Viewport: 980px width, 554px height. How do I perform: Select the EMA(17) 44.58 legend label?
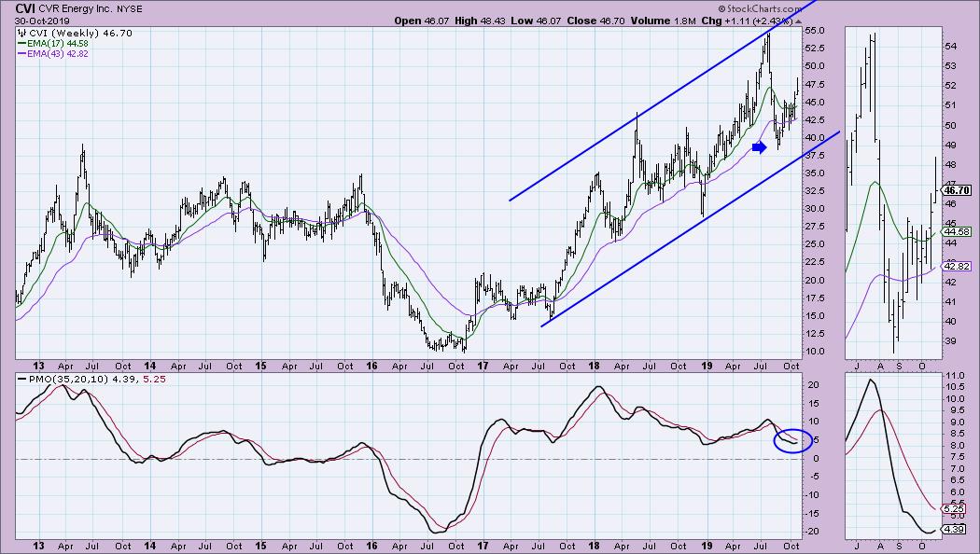point(58,44)
